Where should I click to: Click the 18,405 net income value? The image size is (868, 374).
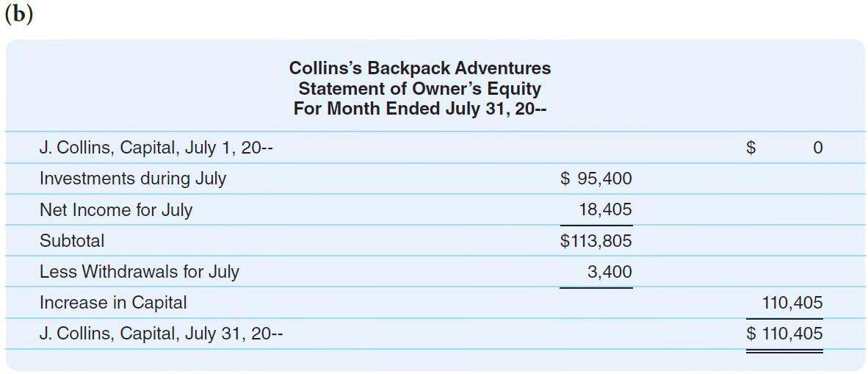point(606,210)
